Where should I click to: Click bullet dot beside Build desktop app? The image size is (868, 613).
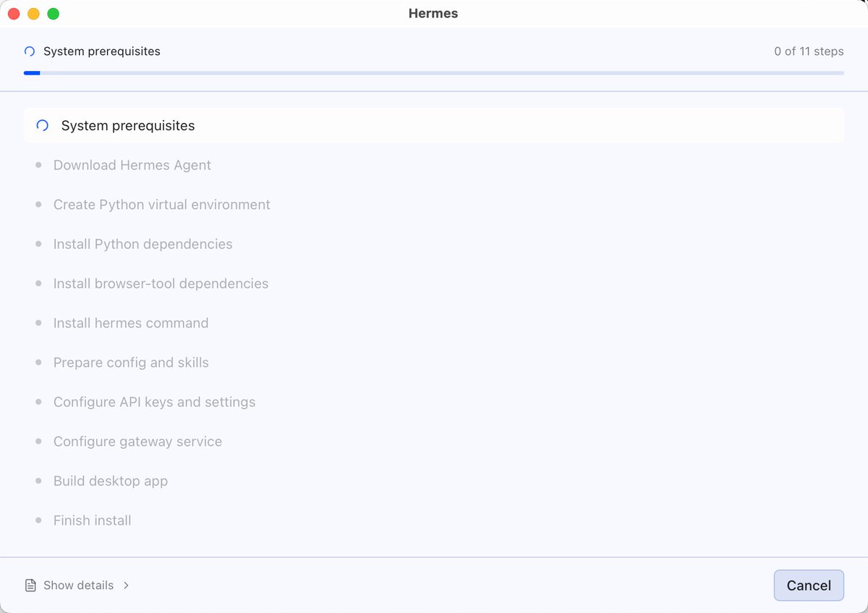tap(38, 481)
